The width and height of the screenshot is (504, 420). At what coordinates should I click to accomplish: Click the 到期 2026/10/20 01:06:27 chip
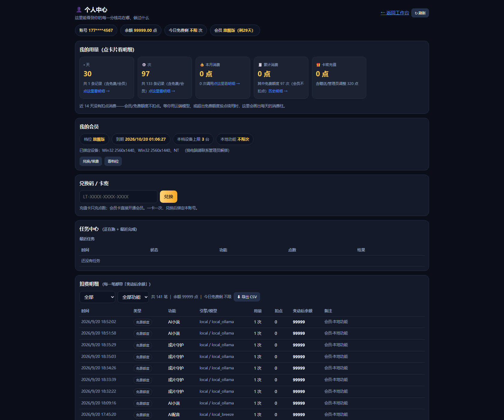141,139
